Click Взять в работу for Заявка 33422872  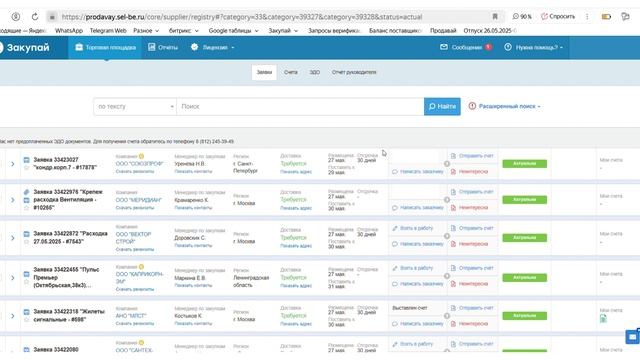(x=413, y=228)
